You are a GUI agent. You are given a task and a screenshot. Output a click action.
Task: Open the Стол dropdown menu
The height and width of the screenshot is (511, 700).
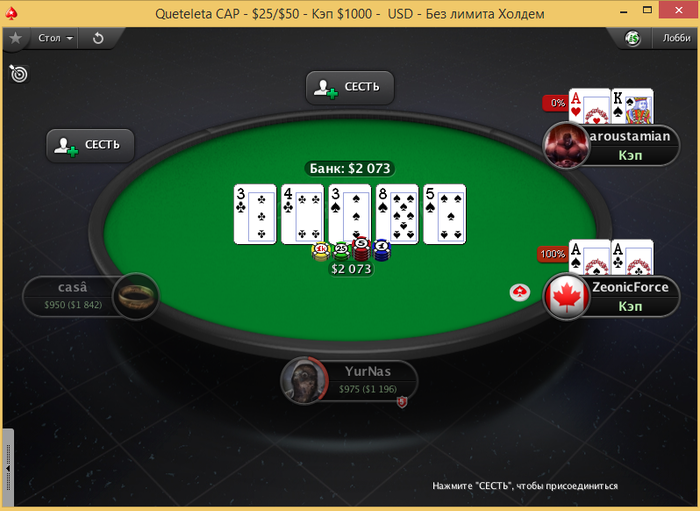[x=55, y=38]
